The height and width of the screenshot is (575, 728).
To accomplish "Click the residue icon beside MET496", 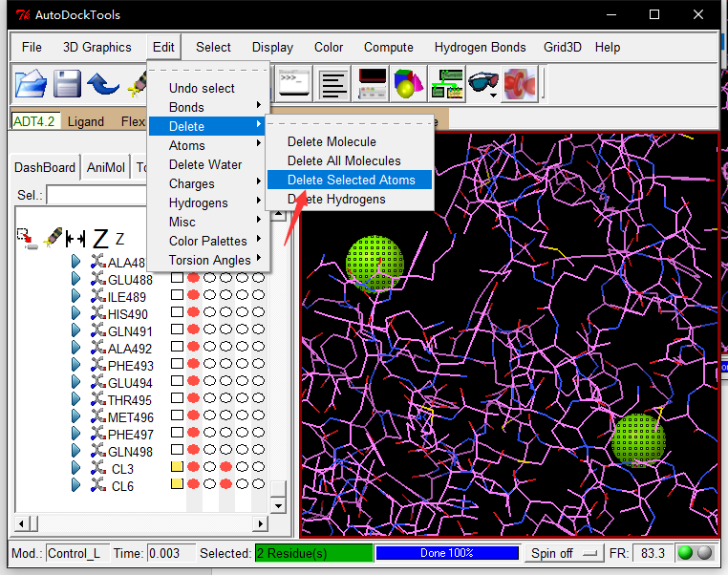I will [98, 415].
